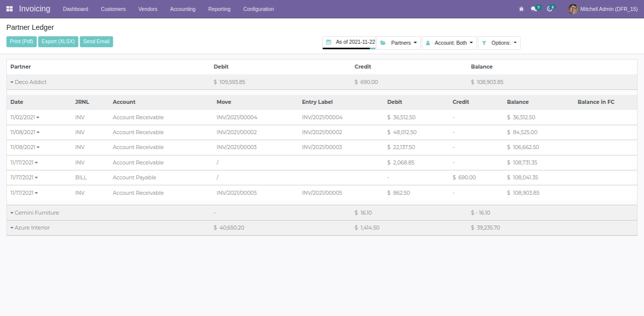This screenshot has height=316, width=644.
Task: Open the apps grid menu icon
Action: pyautogui.click(x=10, y=9)
